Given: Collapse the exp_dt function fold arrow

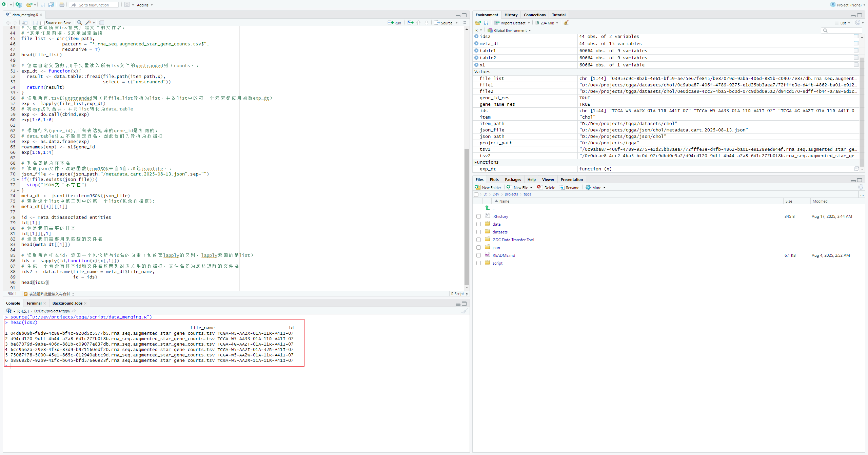Looking at the screenshot, I should point(18,71).
